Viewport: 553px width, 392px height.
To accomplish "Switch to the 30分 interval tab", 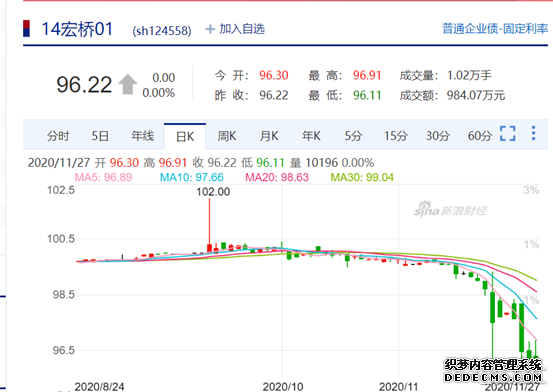I will (438, 136).
